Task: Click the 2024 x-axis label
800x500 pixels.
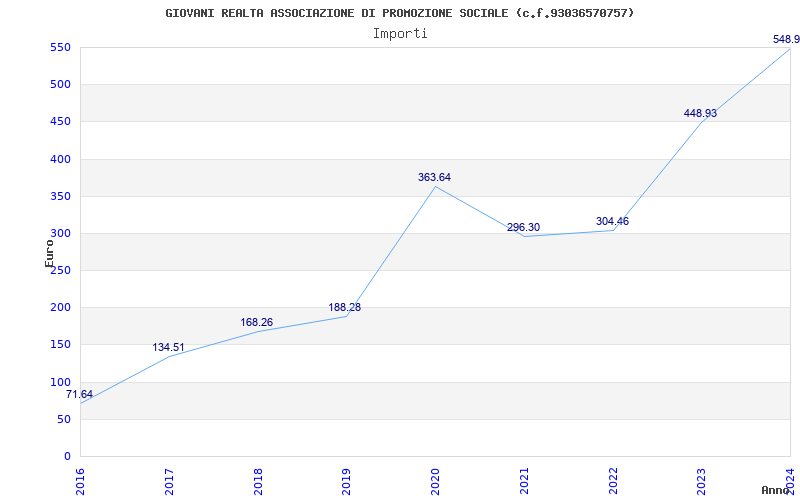Action: [x=790, y=481]
